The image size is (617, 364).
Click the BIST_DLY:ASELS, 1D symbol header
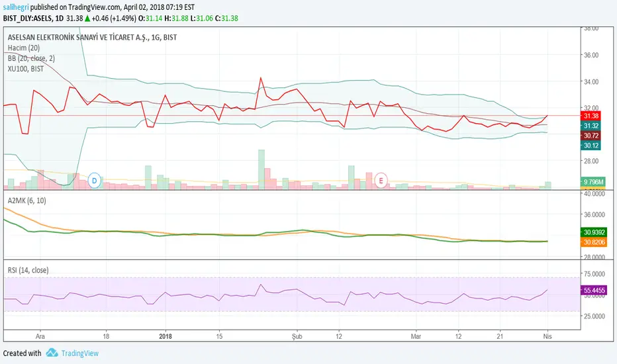coord(33,18)
